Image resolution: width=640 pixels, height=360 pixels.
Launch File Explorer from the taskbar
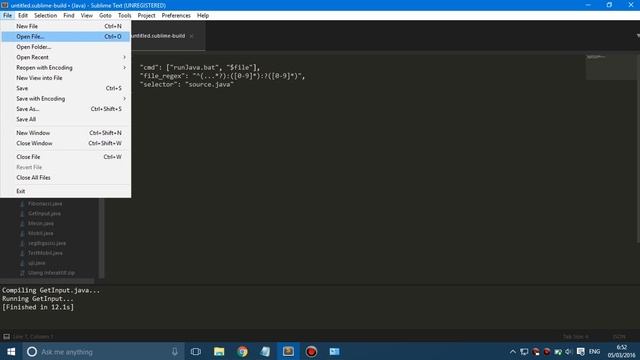(219, 351)
